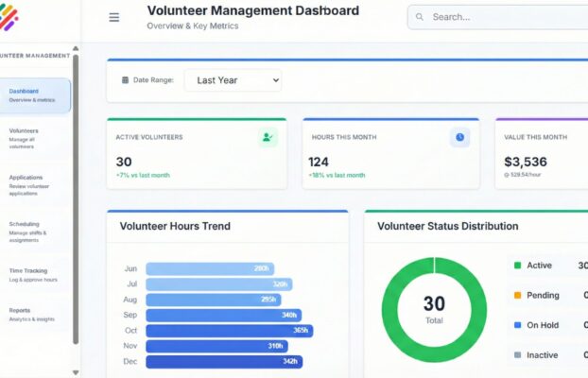Select Dashboard in the sidebar
This screenshot has height=378, width=588.
coord(35,95)
